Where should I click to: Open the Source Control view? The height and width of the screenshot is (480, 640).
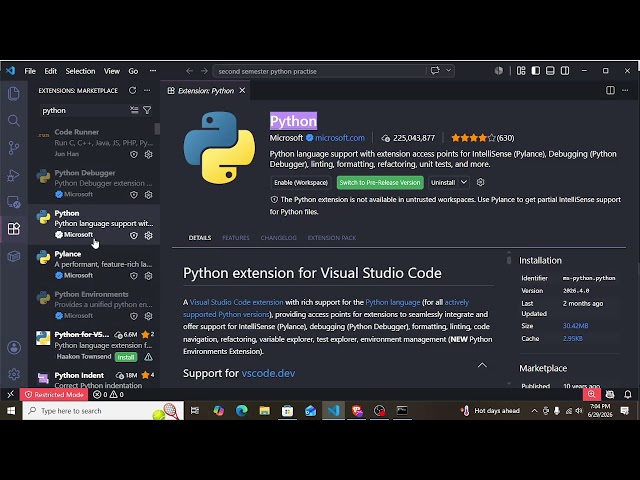(x=13, y=147)
